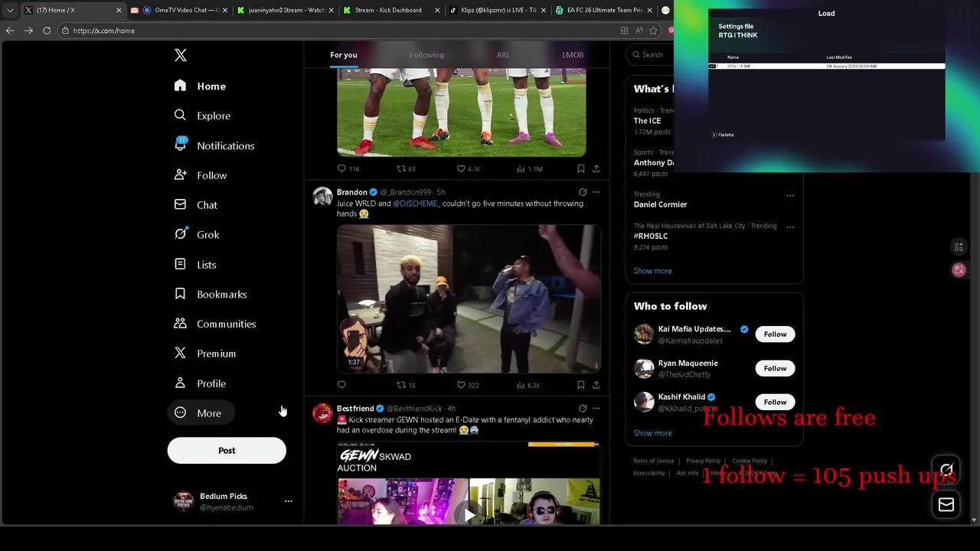Click Delete in the Load overlay

(723, 135)
